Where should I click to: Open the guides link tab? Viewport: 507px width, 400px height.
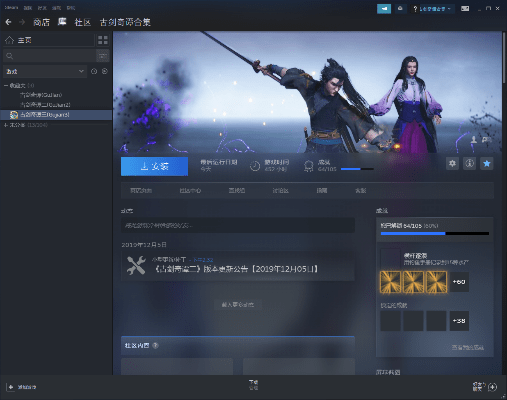322,191
